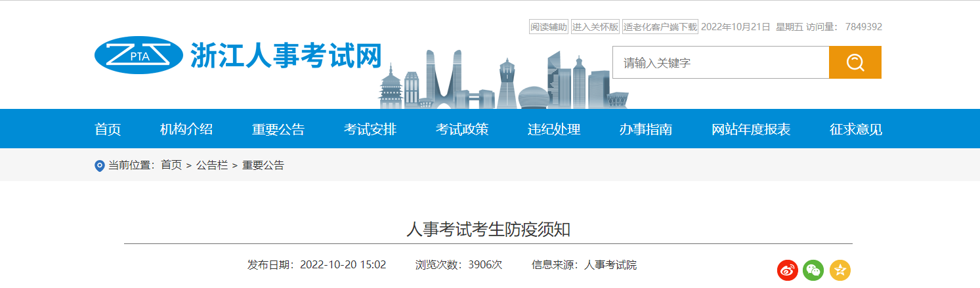Click the blue location pin icon
Viewport: 980px width, 288px height.
[100, 166]
